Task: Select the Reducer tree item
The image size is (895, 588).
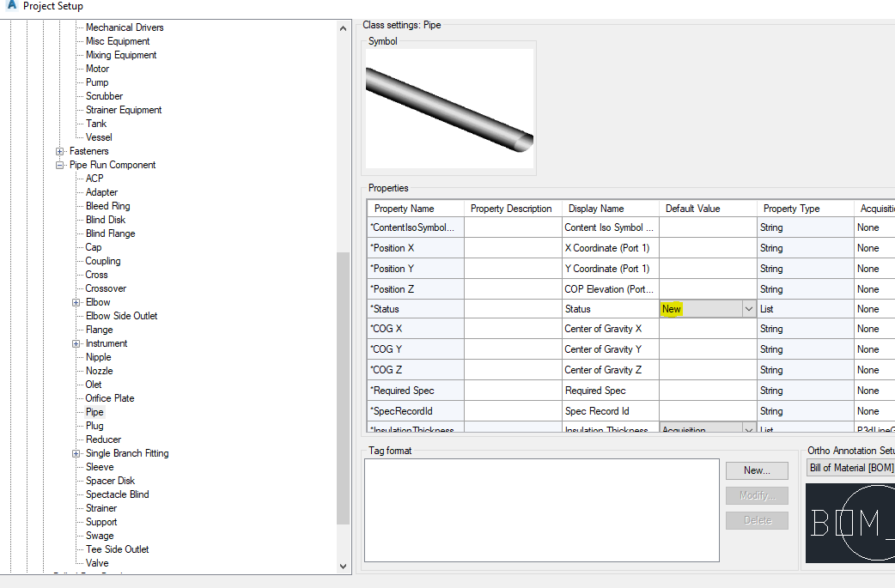Action: [103, 439]
